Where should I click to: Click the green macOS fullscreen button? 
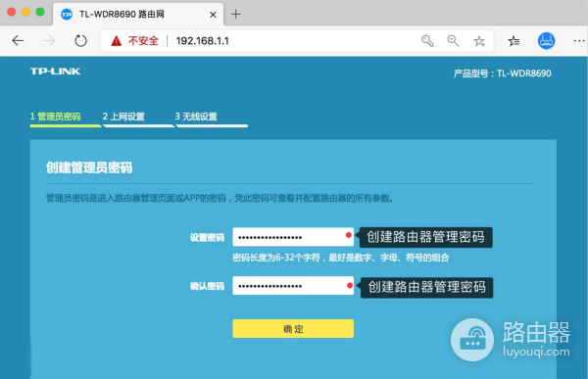40,12
